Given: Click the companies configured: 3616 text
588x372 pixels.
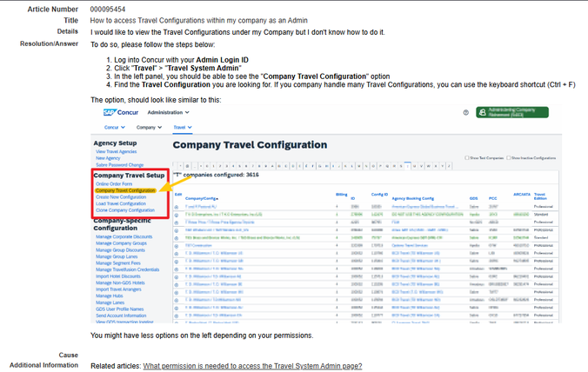Looking at the screenshot, I should coord(221,175).
